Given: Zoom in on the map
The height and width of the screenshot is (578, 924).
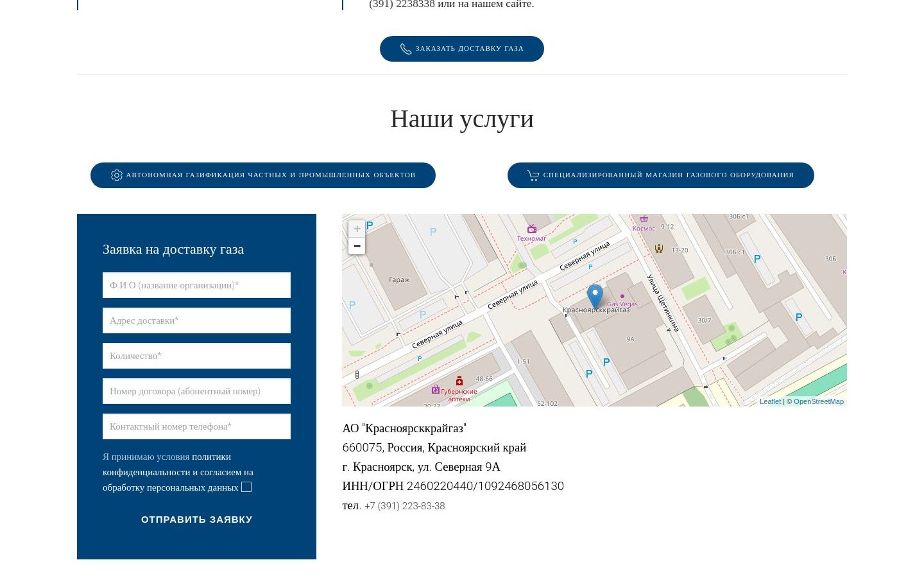Looking at the screenshot, I should [x=357, y=229].
